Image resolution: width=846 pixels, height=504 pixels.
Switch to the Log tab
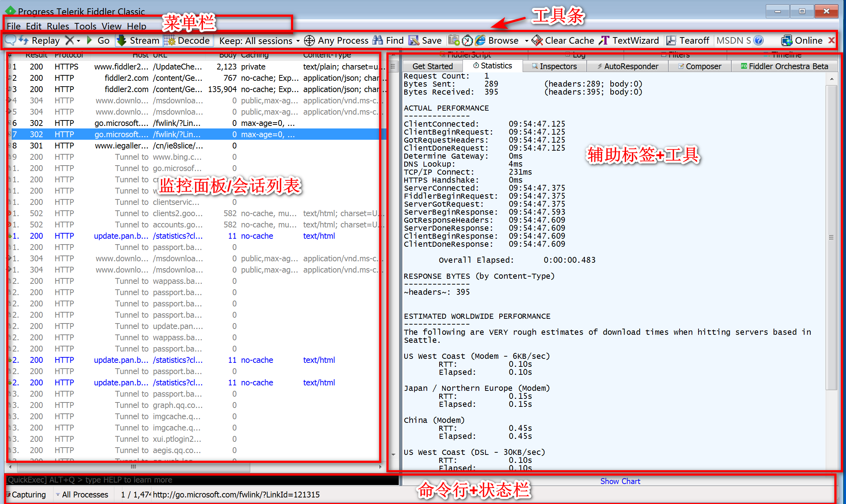pos(575,55)
